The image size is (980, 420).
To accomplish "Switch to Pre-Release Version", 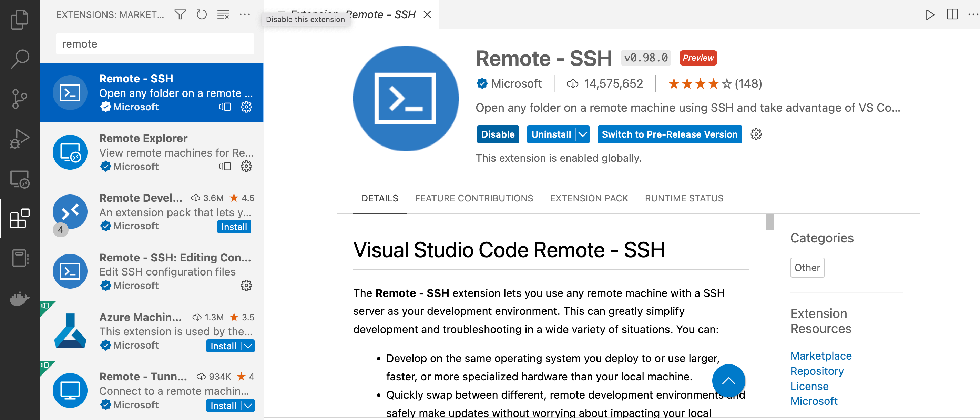I will 669,134.
